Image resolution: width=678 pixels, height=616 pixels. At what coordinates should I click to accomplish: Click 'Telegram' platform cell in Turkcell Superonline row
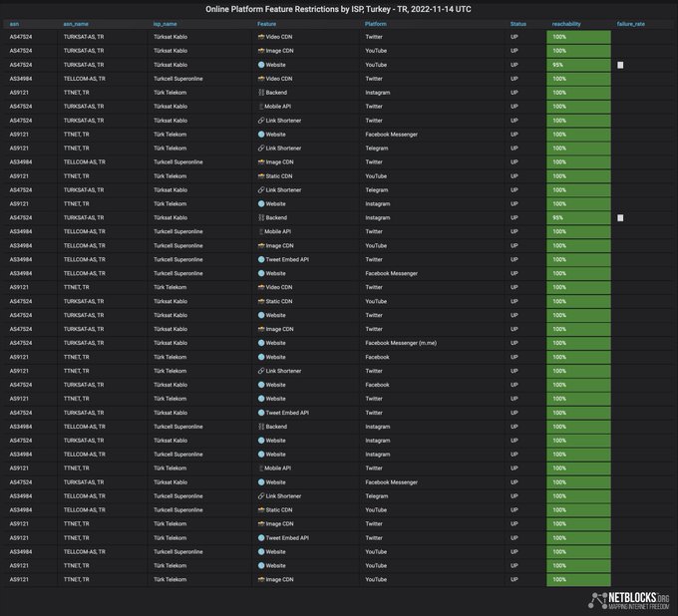pyautogui.click(x=377, y=496)
